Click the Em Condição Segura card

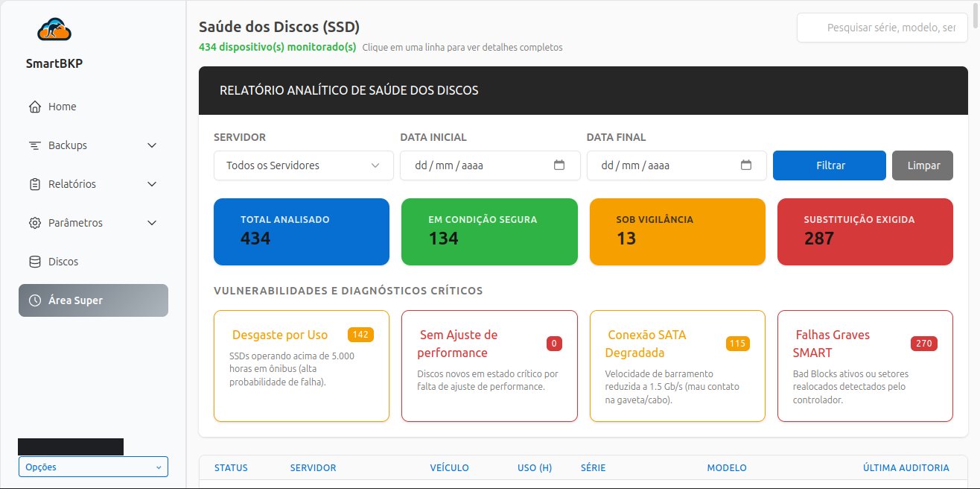pos(489,232)
